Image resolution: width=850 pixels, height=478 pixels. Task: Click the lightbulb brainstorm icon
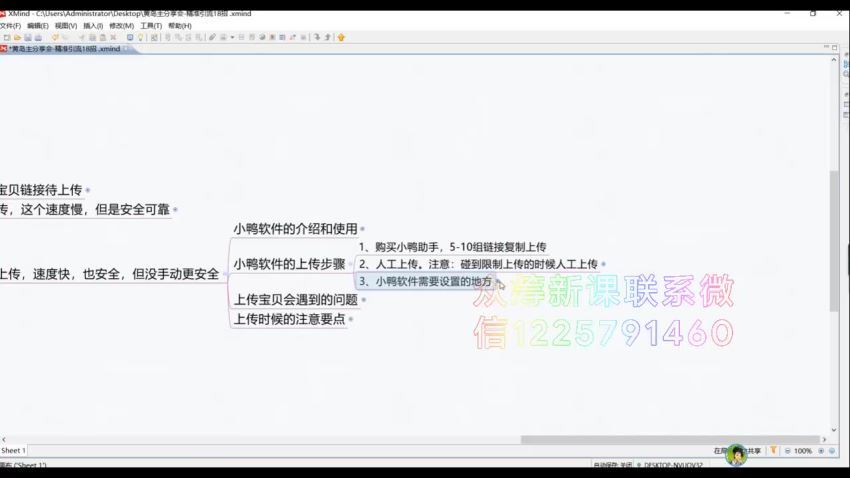tap(140, 37)
